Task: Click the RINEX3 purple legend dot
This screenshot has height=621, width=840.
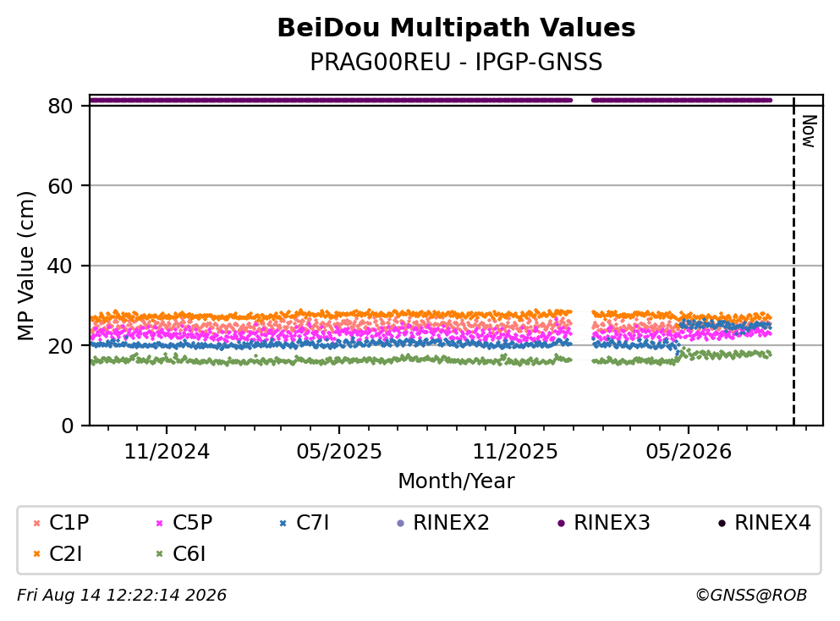Action: click(x=561, y=523)
